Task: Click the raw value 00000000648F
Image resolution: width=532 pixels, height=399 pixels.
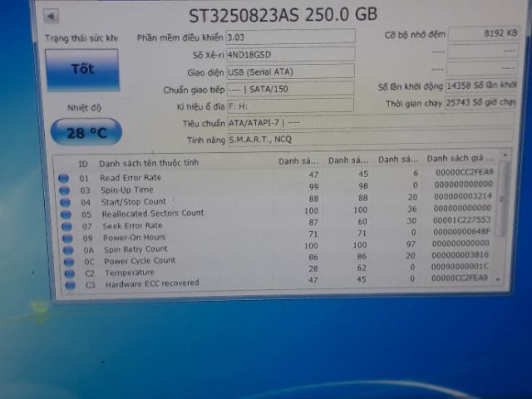Action: pos(461,232)
